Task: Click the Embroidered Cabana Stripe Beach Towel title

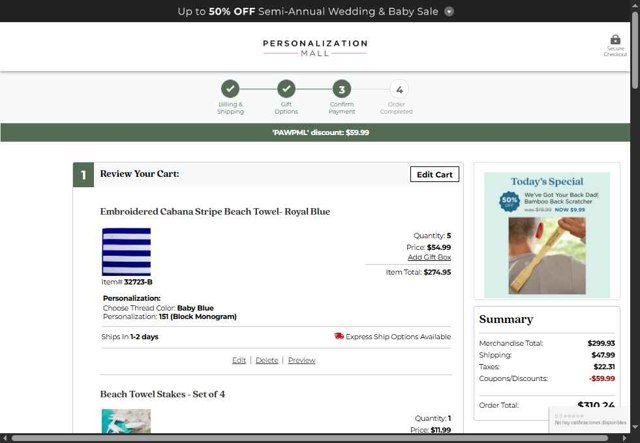Action: coord(215,211)
